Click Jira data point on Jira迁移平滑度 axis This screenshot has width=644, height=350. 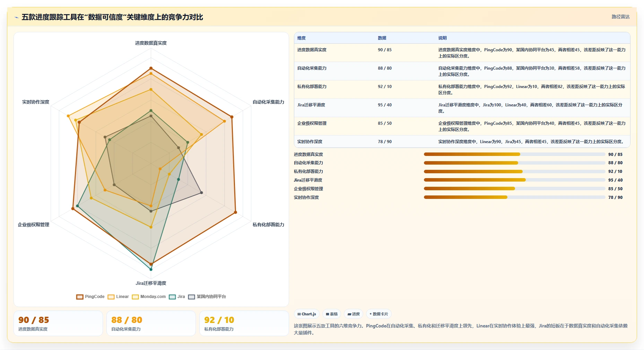point(151,269)
